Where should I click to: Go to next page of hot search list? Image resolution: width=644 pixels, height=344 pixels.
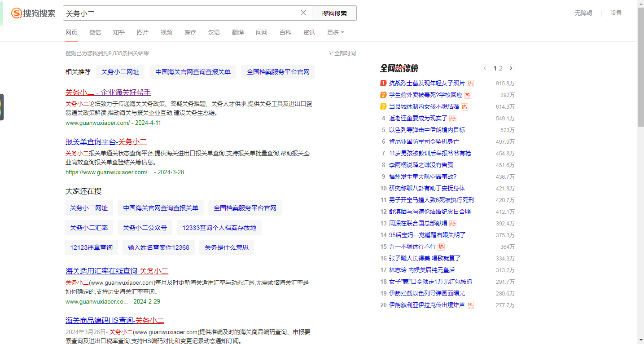pos(511,68)
